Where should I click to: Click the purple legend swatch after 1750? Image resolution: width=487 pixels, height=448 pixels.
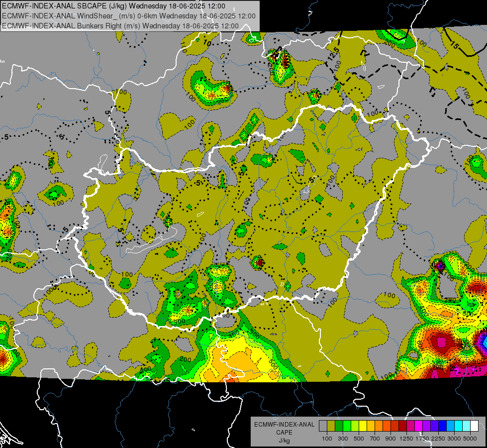point(426,426)
